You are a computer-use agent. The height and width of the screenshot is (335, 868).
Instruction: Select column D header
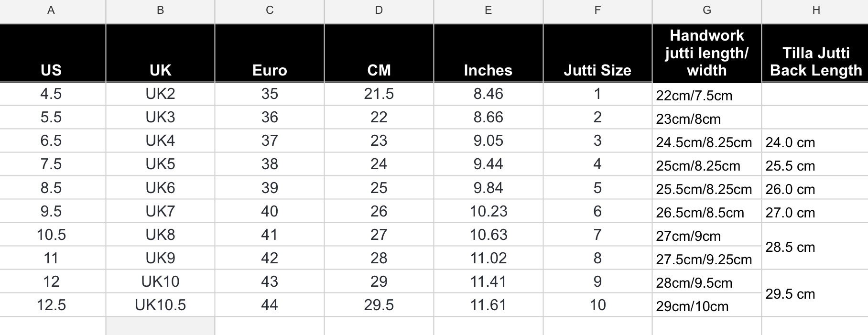click(x=379, y=11)
